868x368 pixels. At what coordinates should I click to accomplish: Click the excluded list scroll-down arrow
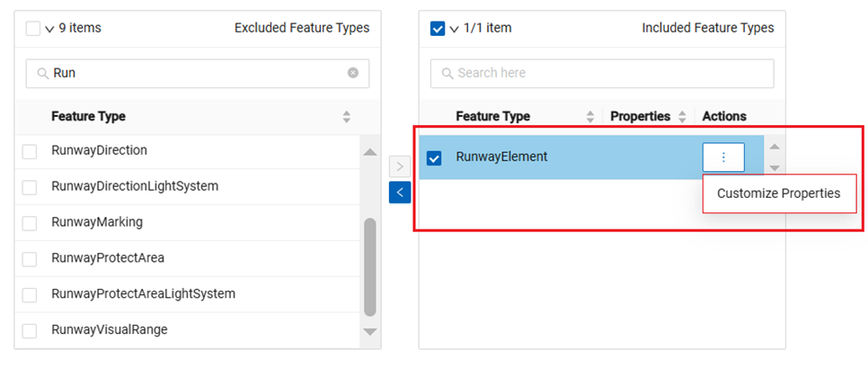point(370,332)
